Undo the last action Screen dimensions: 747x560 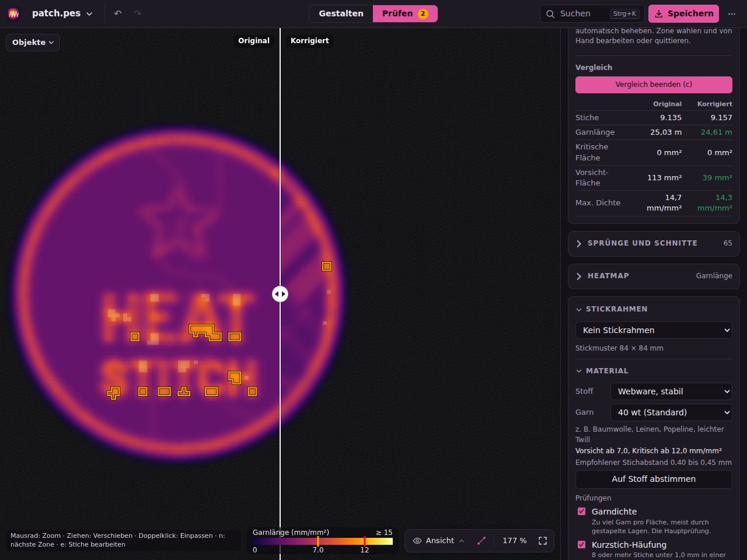[x=118, y=13]
